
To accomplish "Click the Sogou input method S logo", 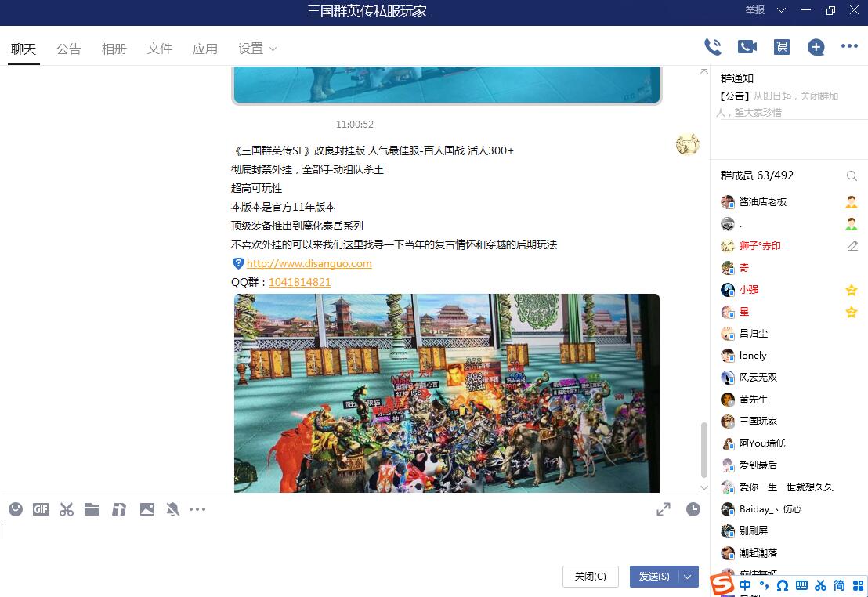I will 722,584.
